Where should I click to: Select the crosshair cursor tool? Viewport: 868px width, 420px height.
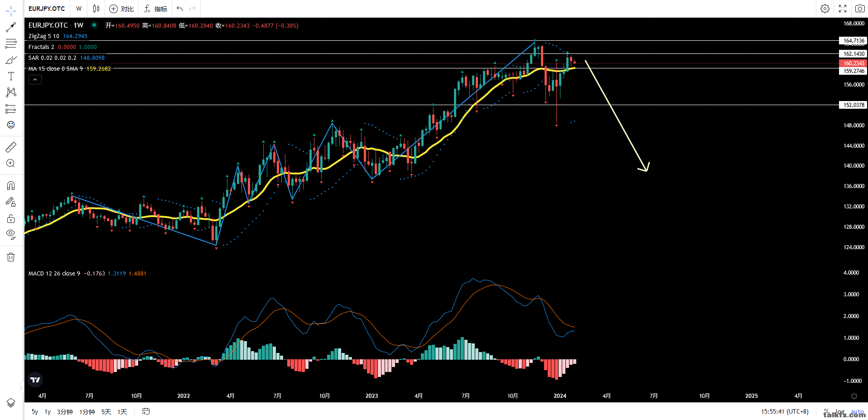click(x=11, y=11)
